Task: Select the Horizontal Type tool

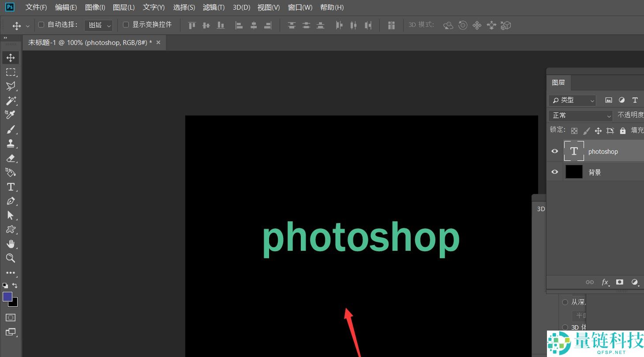Action: (11, 187)
